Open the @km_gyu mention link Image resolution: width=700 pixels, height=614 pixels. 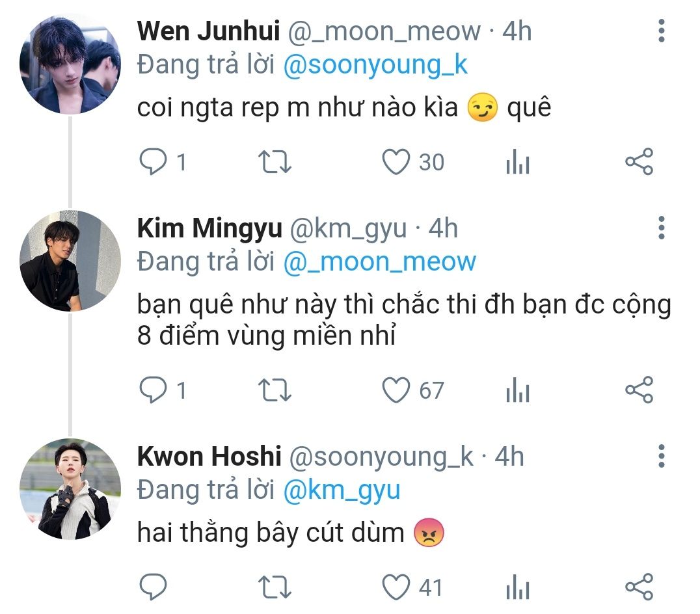[342, 490]
